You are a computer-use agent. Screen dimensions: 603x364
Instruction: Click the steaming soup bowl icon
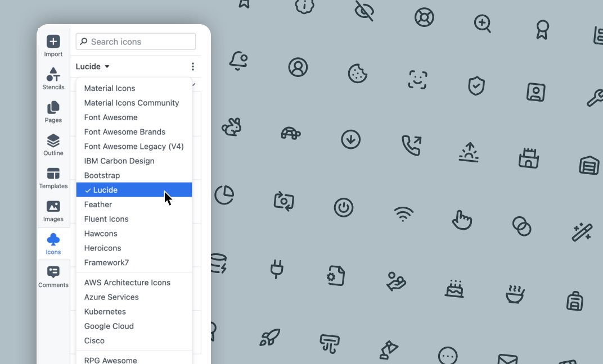pyautogui.click(x=515, y=294)
